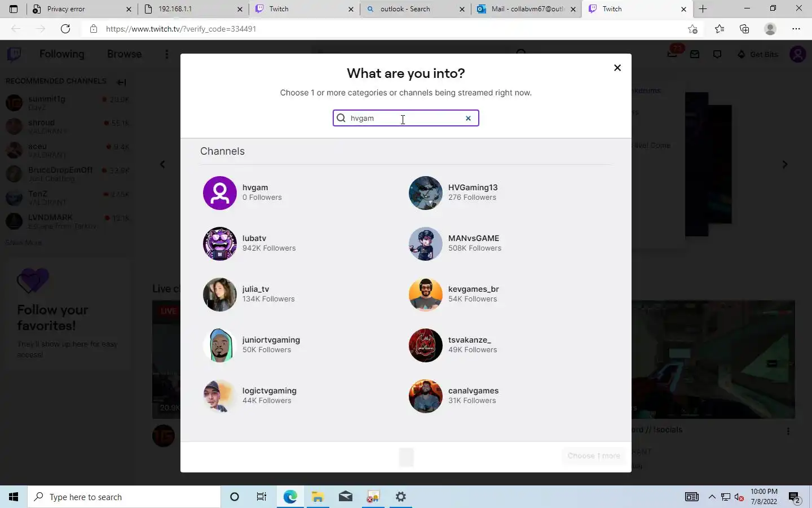Open the Twitch more options dots menu
Viewport: 812px width, 508px height.
point(166,54)
